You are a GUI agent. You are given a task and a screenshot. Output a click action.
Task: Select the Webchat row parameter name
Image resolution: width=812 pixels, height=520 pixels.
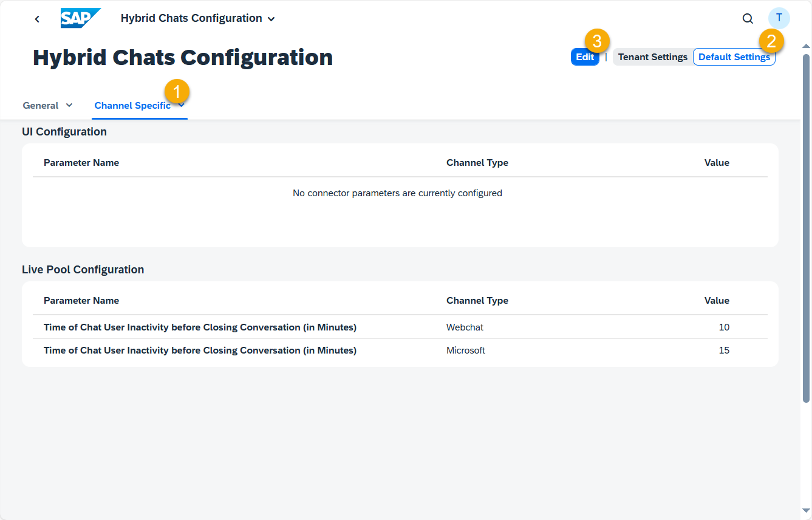[200, 327]
